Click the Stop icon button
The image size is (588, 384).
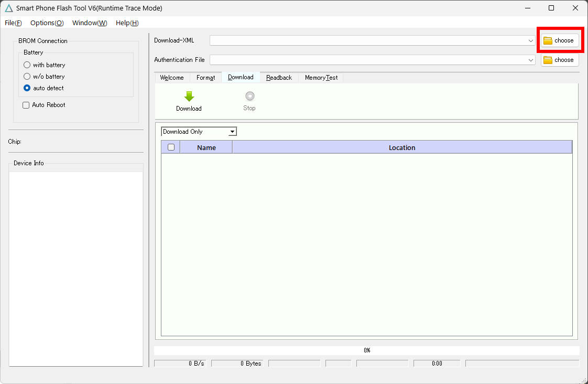(x=250, y=96)
